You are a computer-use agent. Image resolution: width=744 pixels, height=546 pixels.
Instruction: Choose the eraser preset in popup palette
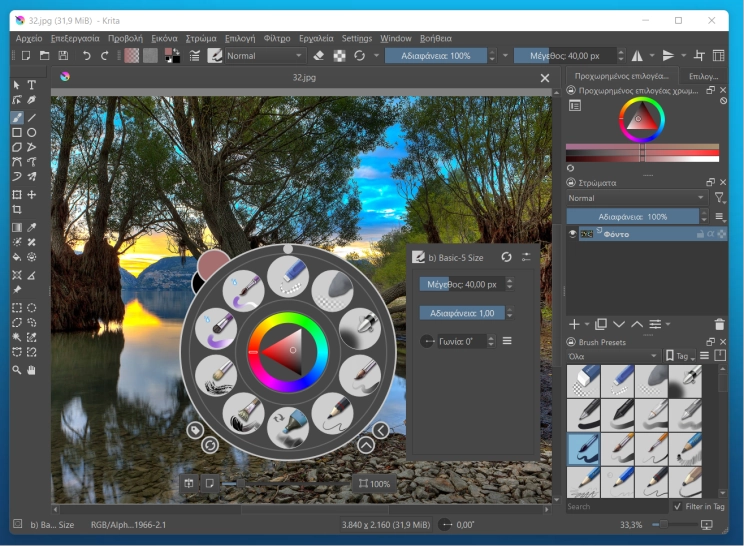pyautogui.click(x=288, y=277)
